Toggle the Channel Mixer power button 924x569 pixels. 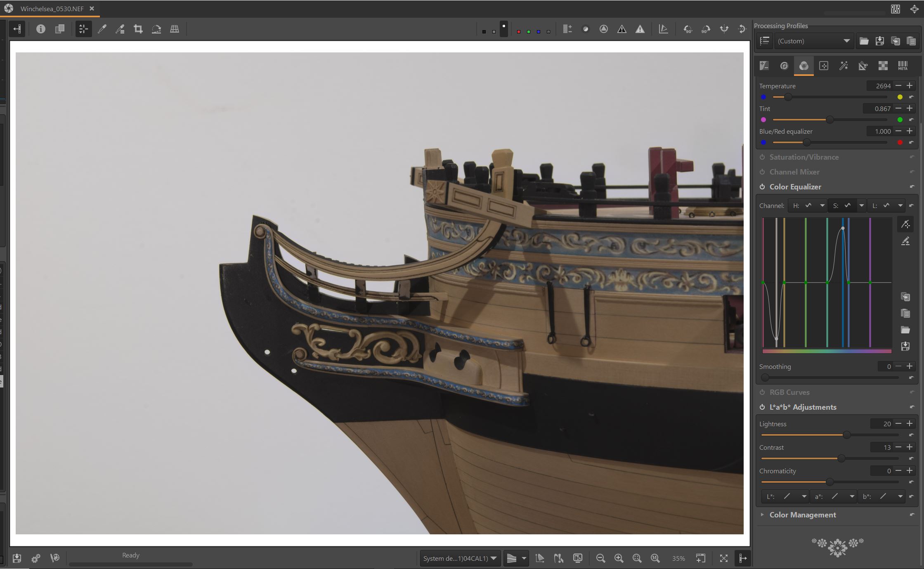coord(762,172)
